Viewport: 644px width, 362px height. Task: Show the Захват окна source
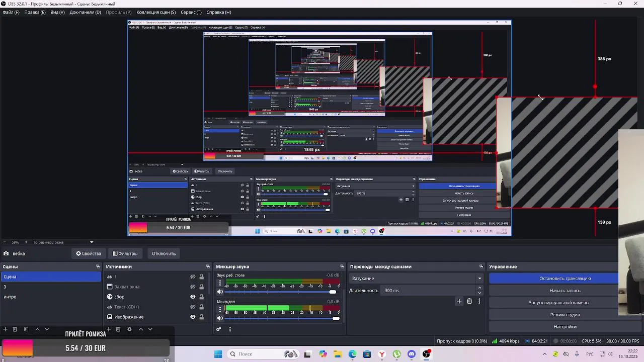pos(193,287)
